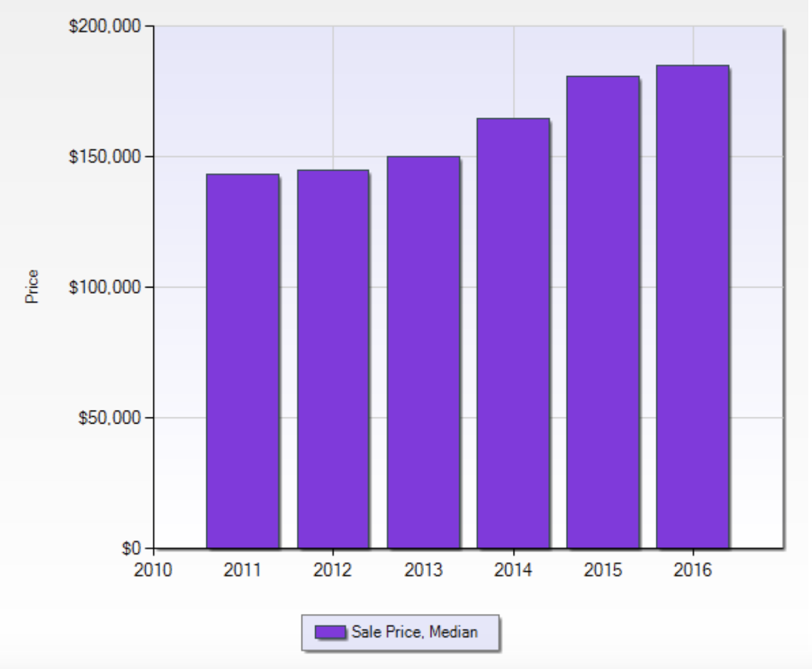Viewport: 812px width, 669px height.
Task: Click the $100,000 axis label
Action: click(x=105, y=288)
